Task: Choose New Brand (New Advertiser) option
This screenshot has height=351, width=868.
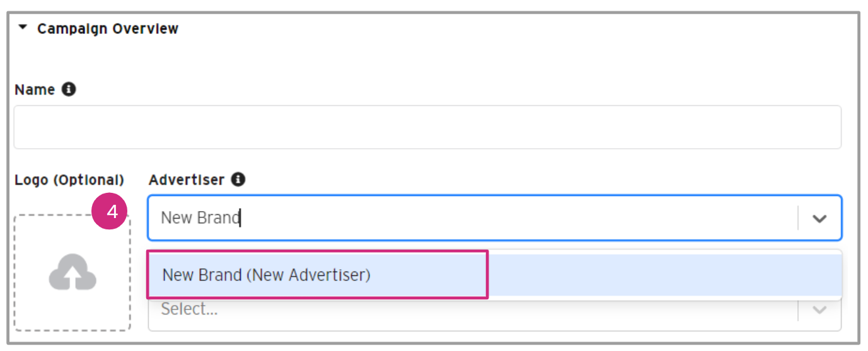Action: coord(266,275)
